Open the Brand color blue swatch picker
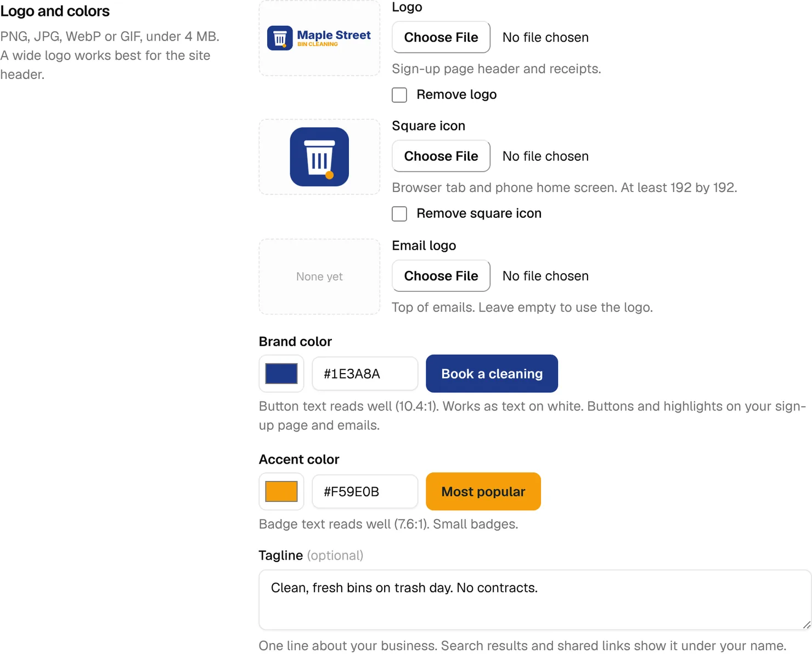Viewport: 812px width, 654px height. pos(281,374)
